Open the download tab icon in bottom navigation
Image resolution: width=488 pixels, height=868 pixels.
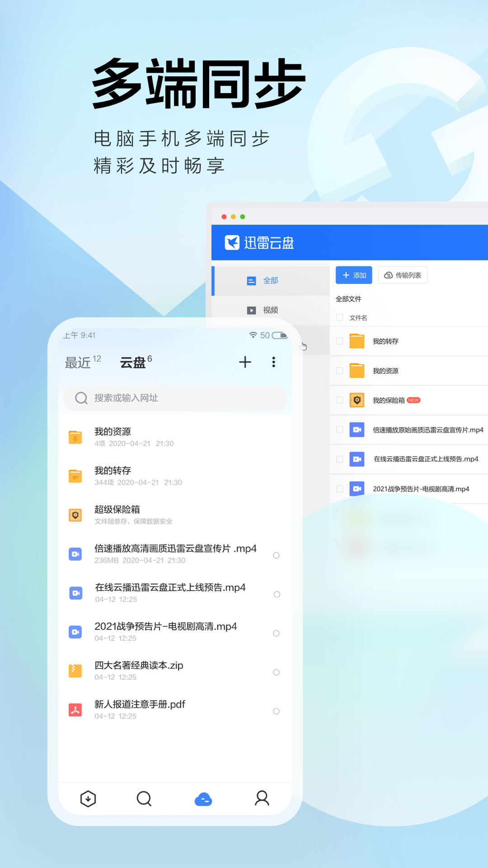tap(88, 799)
